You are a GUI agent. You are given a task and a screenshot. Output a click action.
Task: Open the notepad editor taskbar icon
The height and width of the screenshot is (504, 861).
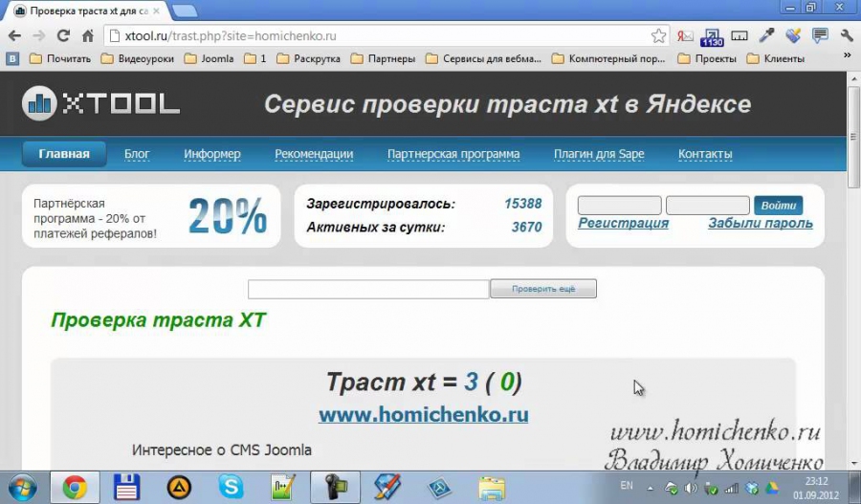click(x=283, y=488)
